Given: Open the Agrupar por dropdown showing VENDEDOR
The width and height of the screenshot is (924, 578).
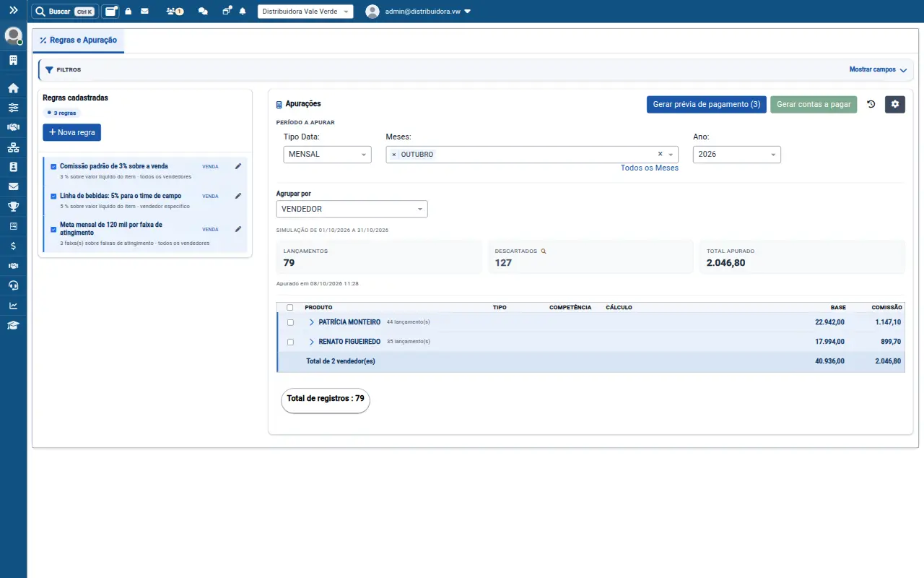Looking at the screenshot, I should point(352,209).
